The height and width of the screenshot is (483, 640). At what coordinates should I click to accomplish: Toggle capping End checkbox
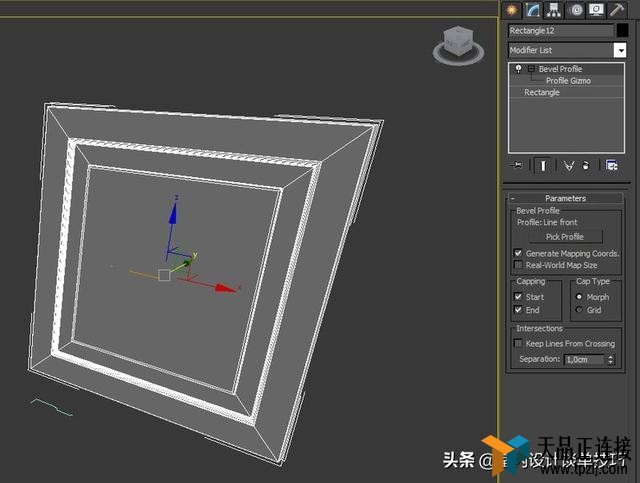pyautogui.click(x=518, y=310)
